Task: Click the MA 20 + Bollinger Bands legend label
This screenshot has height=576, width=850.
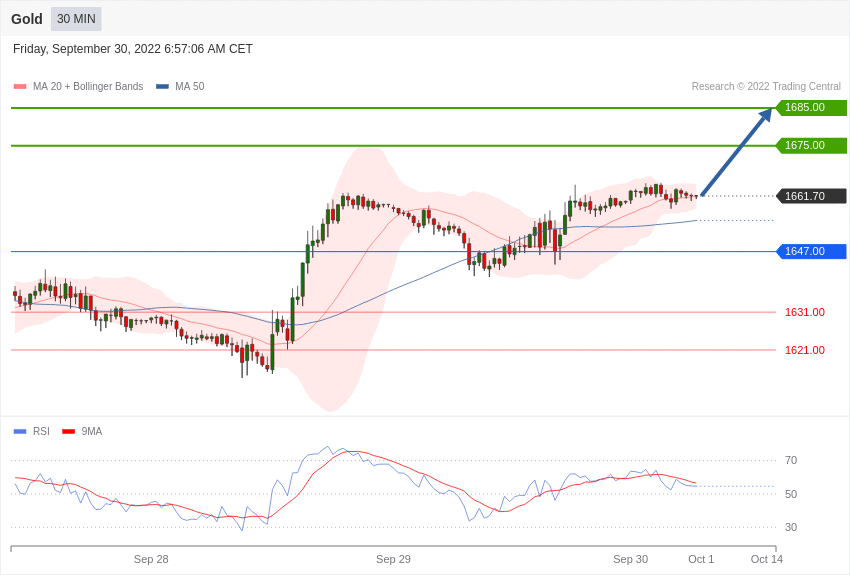Action: point(88,86)
